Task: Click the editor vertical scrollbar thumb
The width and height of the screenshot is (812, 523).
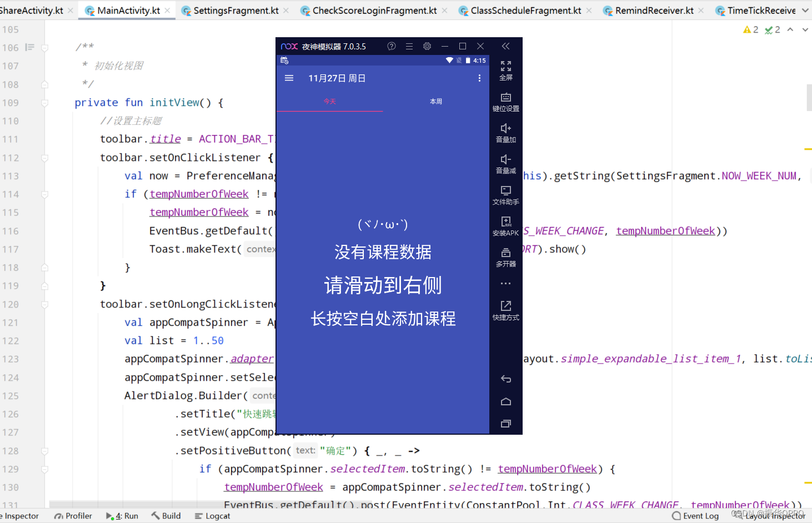Action: (809, 98)
